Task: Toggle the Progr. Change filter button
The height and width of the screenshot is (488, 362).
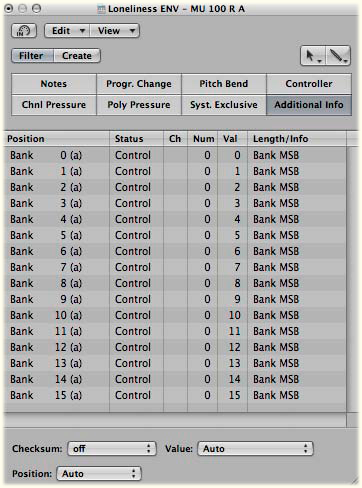Action: click(x=139, y=84)
